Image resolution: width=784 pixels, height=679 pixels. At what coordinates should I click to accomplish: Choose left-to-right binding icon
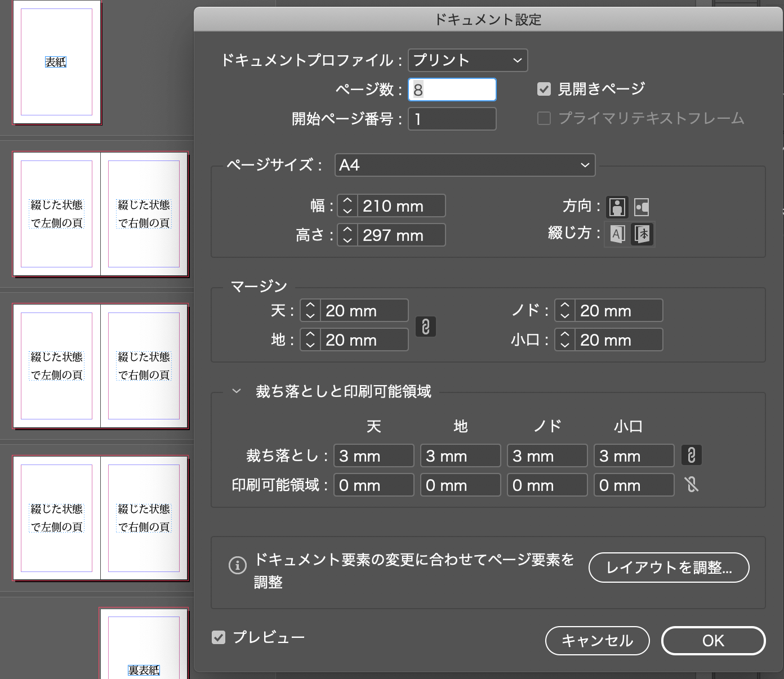coord(617,234)
